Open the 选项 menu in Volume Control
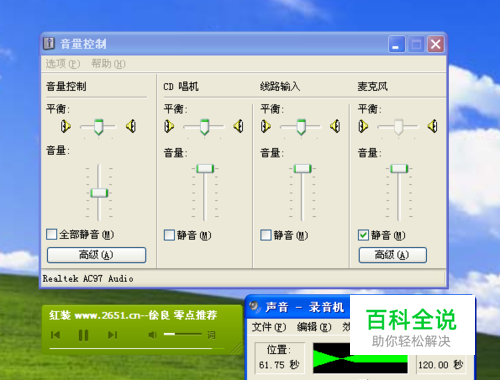The image size is (500, 380). pyautogui.click(x=63, y=63)
